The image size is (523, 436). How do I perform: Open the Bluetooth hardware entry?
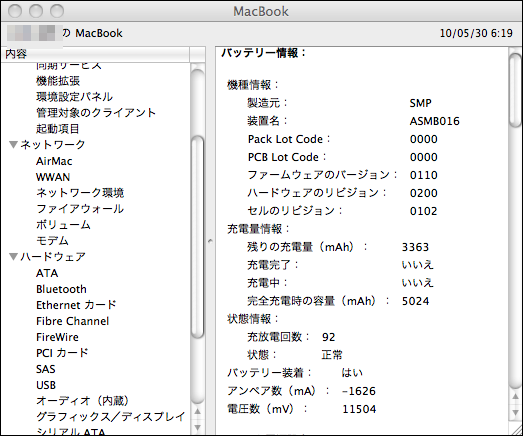[61, 289]
